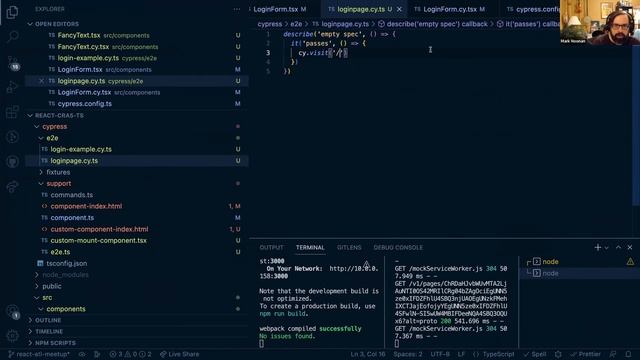Open Explorer more actions ellipsis
Screen dimensions: 640x360
pos(237,9)
